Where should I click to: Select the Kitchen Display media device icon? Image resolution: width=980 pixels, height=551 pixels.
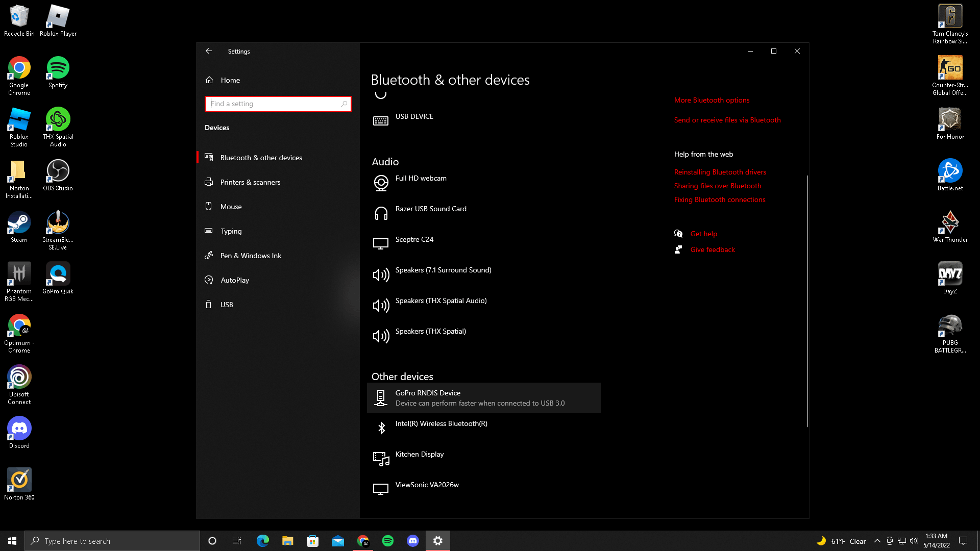click(381, 458)
